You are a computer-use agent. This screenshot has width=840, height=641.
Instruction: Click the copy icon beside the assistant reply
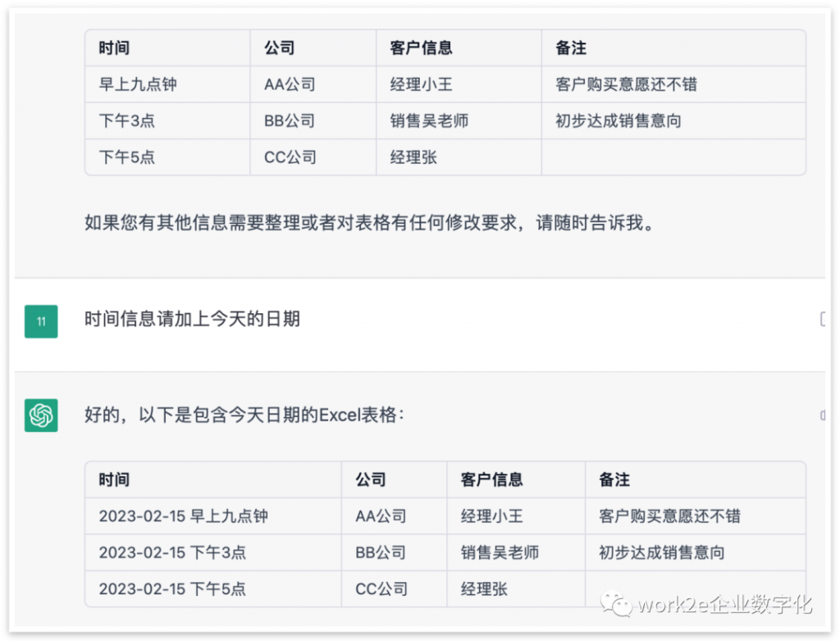pos(825,416)
